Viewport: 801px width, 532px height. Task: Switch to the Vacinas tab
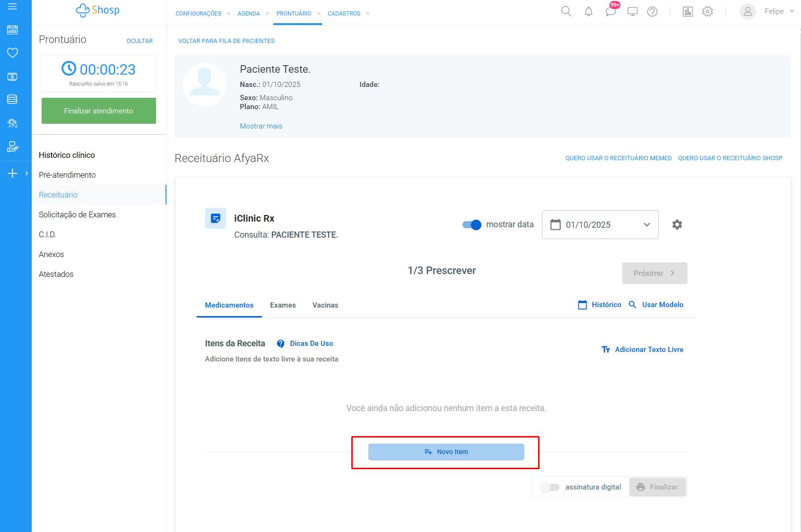[325, 305]
